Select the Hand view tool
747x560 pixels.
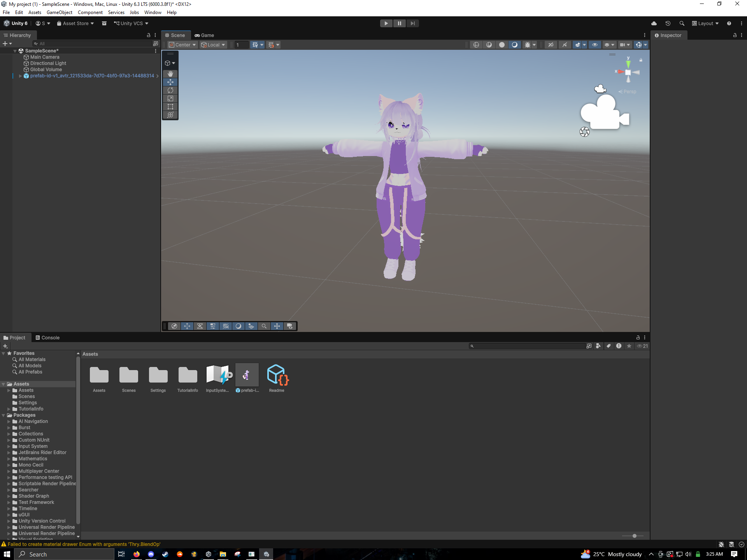click(x=170, y=74)
